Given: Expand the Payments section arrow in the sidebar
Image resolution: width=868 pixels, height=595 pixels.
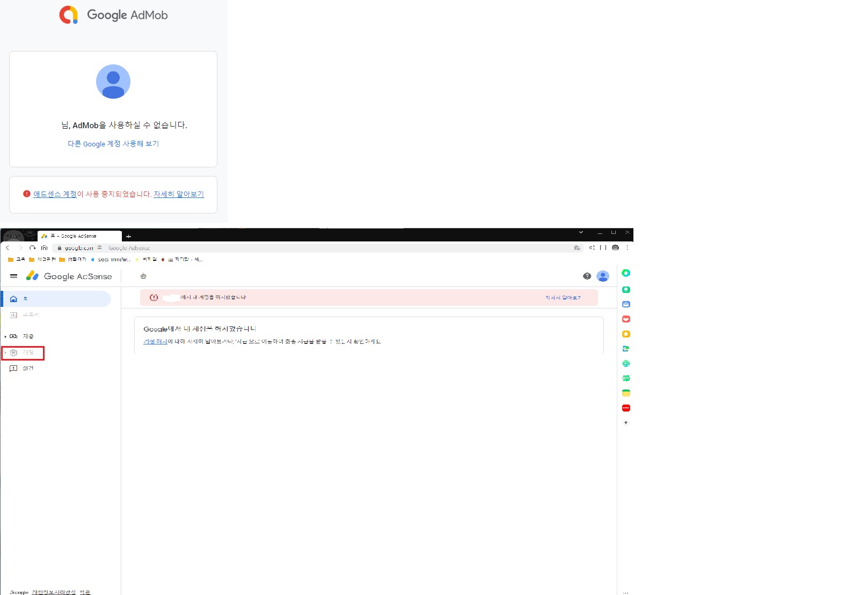Looking at the screenshot, I should (5, 336).
